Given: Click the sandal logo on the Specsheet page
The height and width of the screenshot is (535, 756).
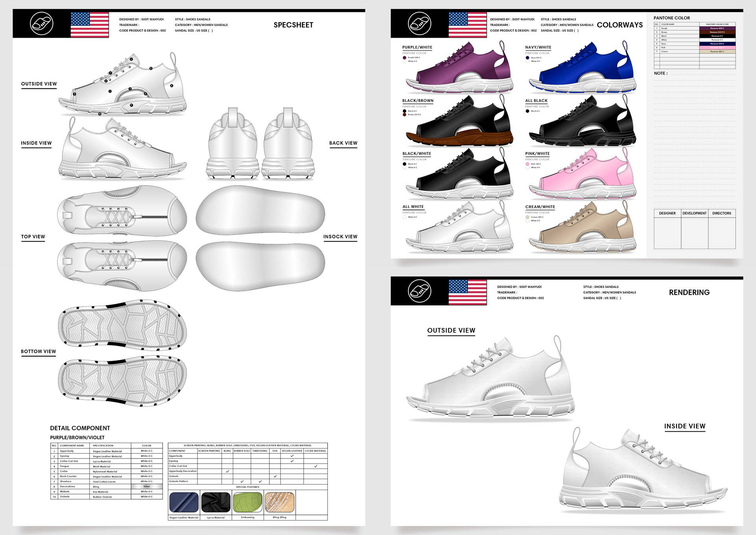Looking at the screenshot, I should click(x=41, y=24).
